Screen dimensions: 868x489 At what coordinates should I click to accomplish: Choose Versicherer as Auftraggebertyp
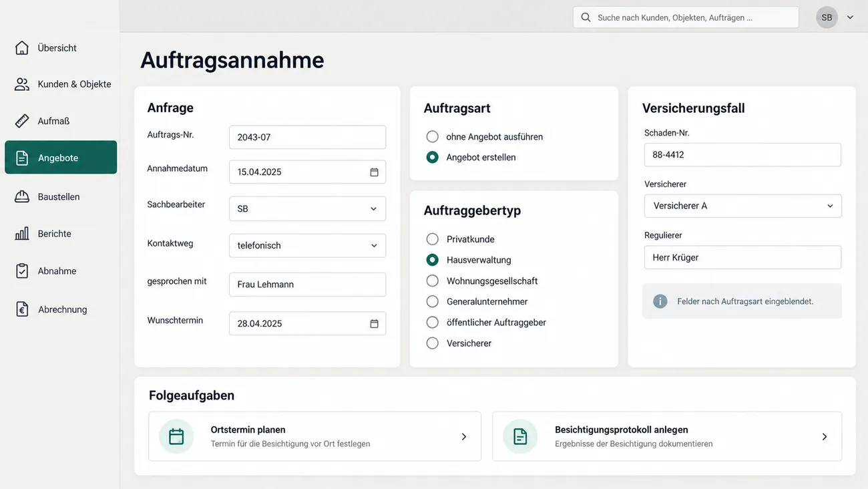433,343
